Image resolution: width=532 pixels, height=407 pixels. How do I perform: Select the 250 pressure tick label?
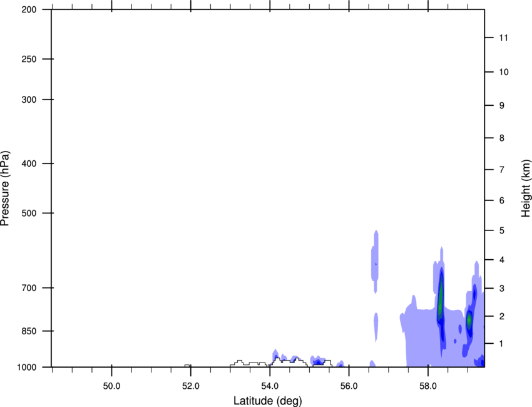click(x=29, y=59)
